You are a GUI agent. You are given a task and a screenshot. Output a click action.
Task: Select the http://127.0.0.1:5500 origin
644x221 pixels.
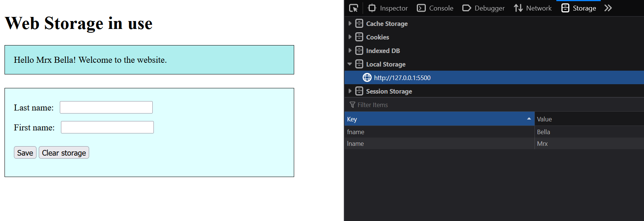pos(402,78)
